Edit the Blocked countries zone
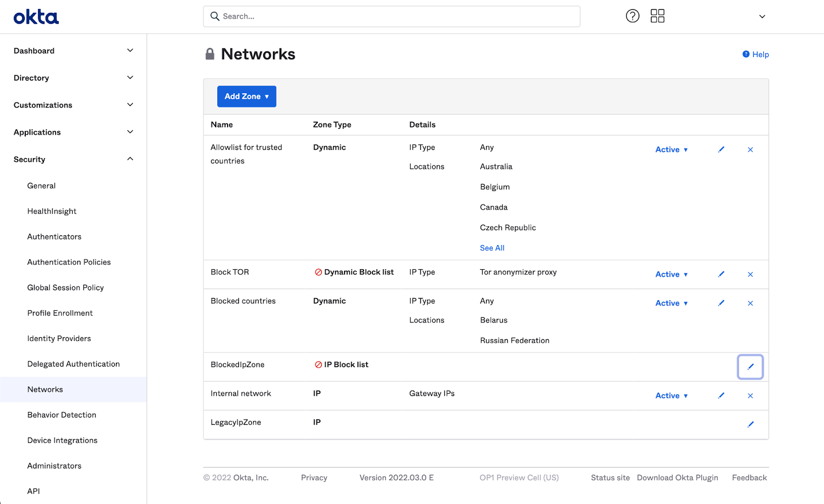The height and width of the screenshot is (504, 824). click(x=721, y=303)
